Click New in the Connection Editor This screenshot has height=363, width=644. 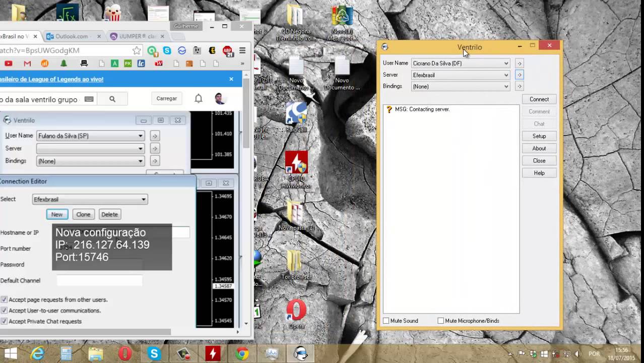[57, 214]
